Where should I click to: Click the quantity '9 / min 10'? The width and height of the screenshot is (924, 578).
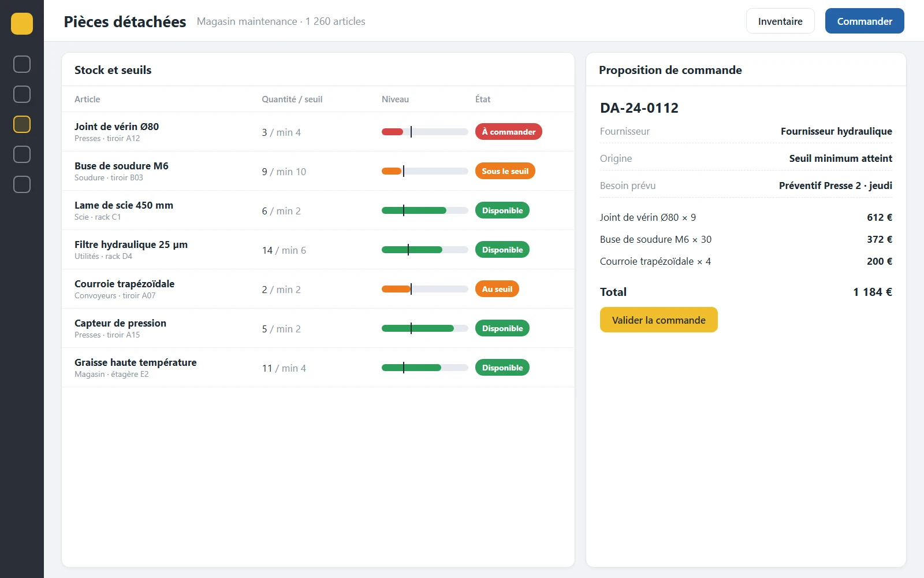pyautogui.click(x=284, y=172)
